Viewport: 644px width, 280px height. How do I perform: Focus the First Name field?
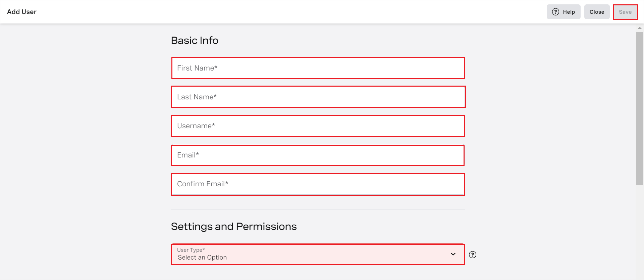point(318,68)
